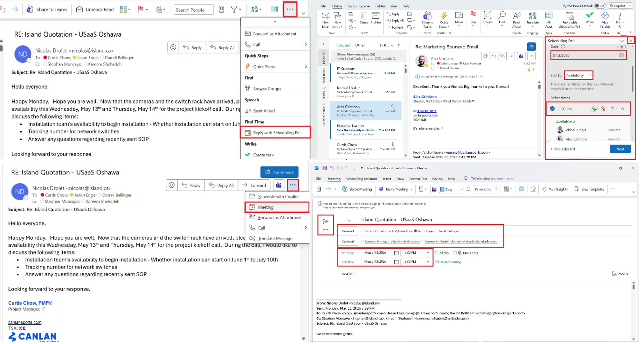Open the 15 minutes reminder dropdown

(x=485, y=189)
